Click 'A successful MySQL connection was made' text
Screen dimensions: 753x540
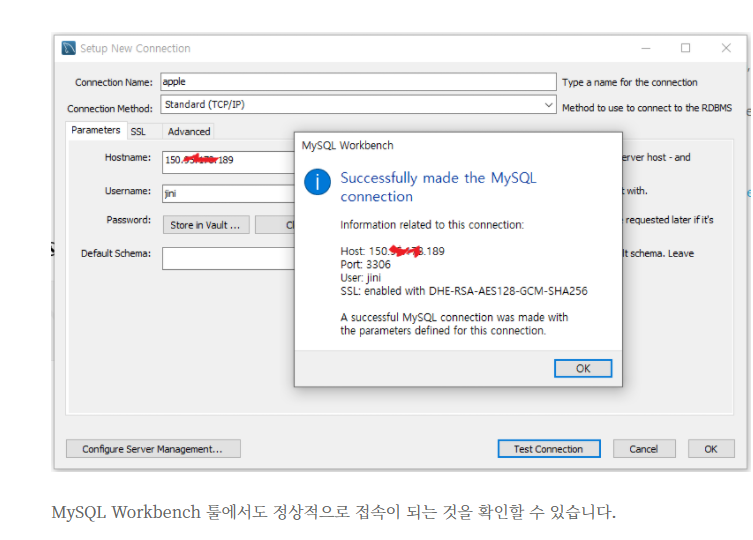pos(454,324)
